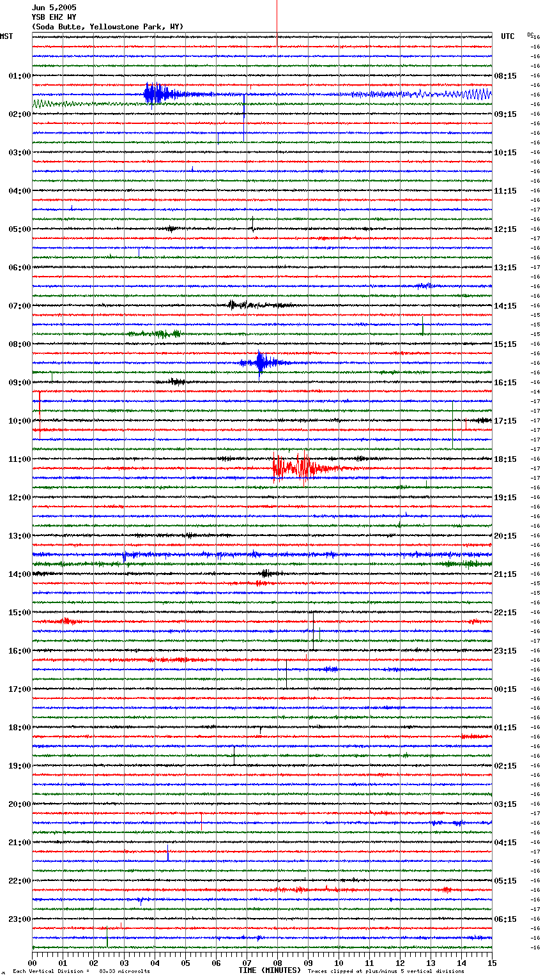Click the DC offset column header at top right
This screenshot has width=543, height=980.
[532, 35]
